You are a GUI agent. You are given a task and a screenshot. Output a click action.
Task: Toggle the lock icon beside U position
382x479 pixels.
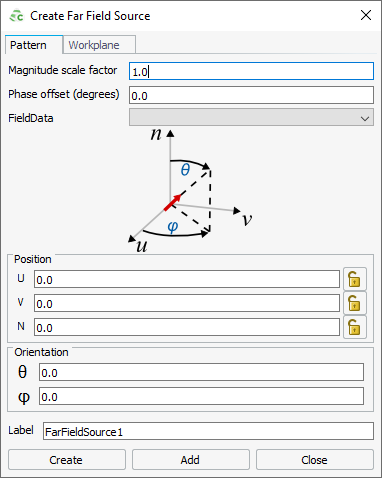coord(355,279)
